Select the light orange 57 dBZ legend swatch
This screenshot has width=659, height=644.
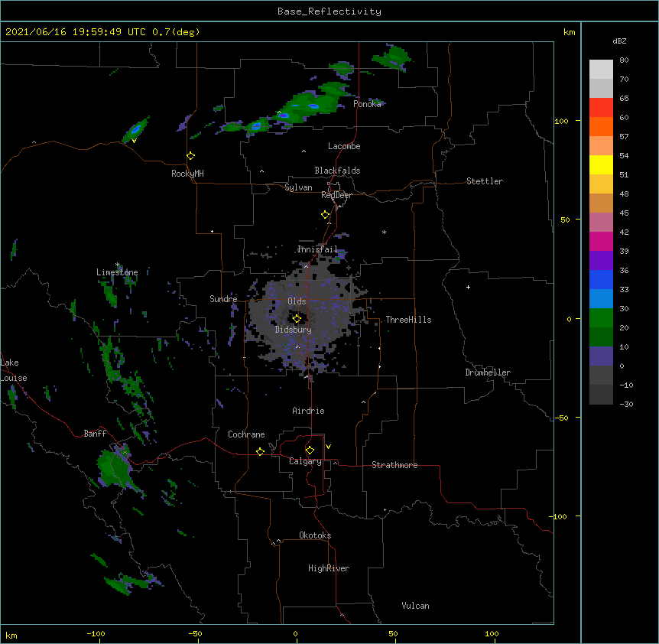pyautogui.click(x=601, y=146)
